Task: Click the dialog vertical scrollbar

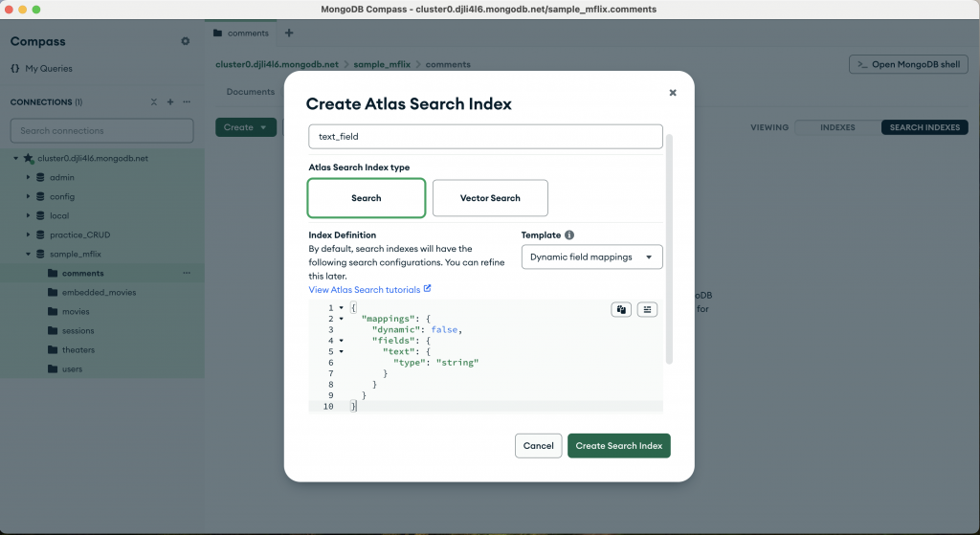Action: 669,249
